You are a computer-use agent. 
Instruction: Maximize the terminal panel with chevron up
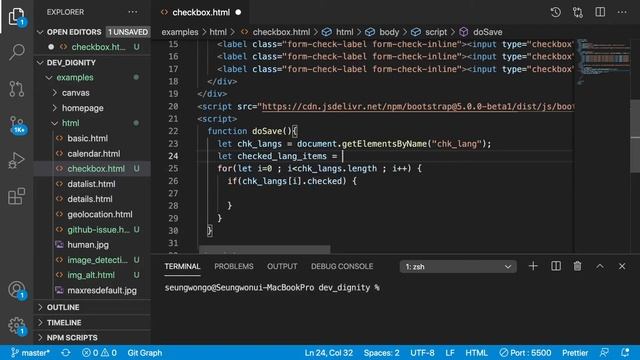[600, 266]
